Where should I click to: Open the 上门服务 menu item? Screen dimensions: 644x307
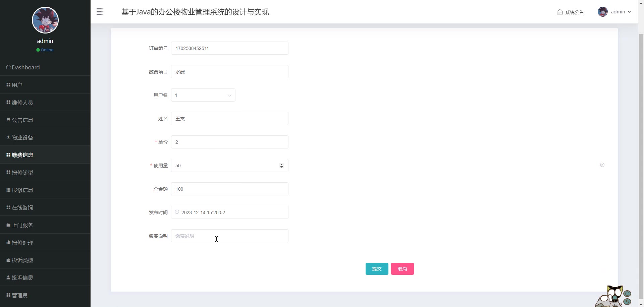tap(45, 225)
